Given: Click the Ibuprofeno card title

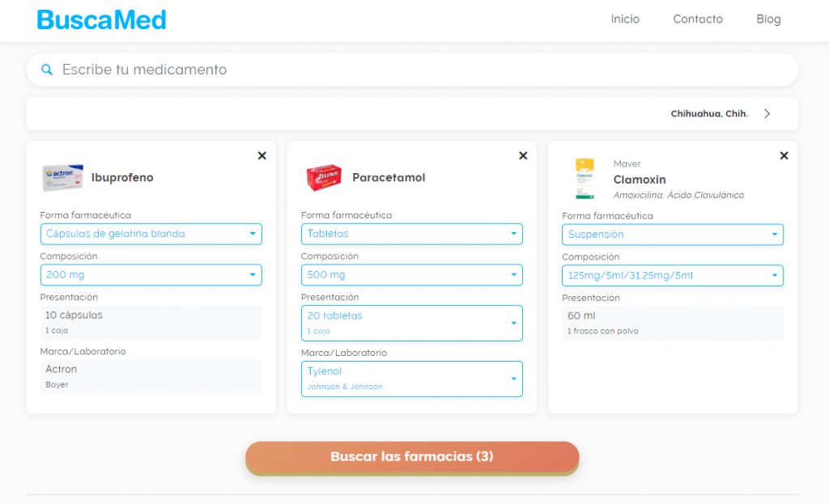Looking at the screenshot, I should 122,177.
